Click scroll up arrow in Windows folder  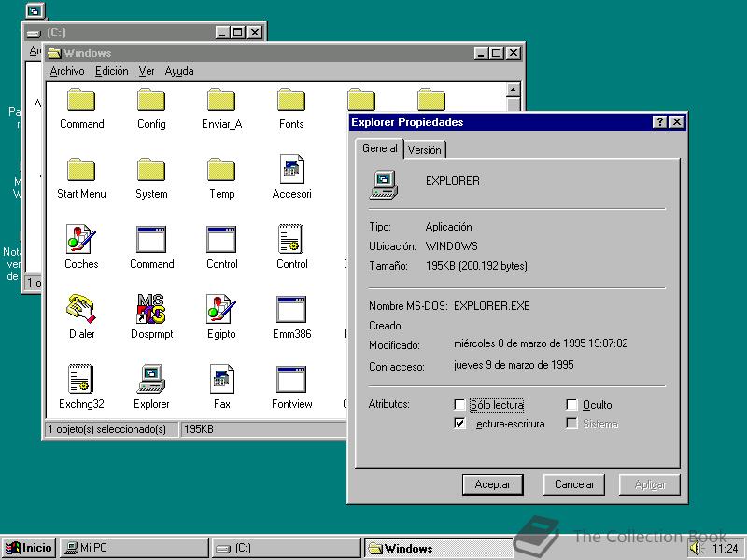513,90
